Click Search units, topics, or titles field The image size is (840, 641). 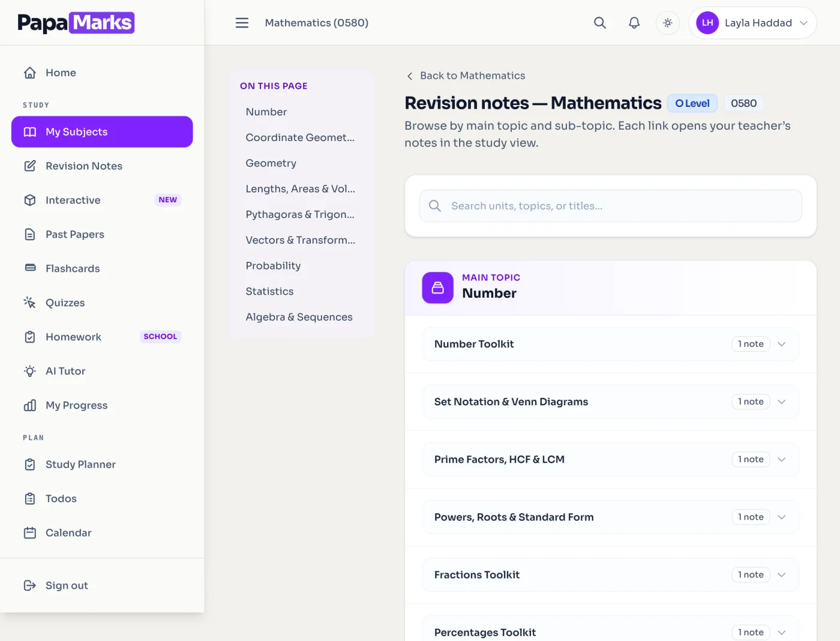pos(611,206)
